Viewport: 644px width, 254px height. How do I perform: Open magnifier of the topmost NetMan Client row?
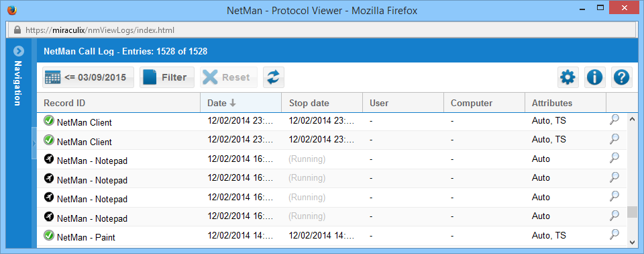[x=614, y=120]
